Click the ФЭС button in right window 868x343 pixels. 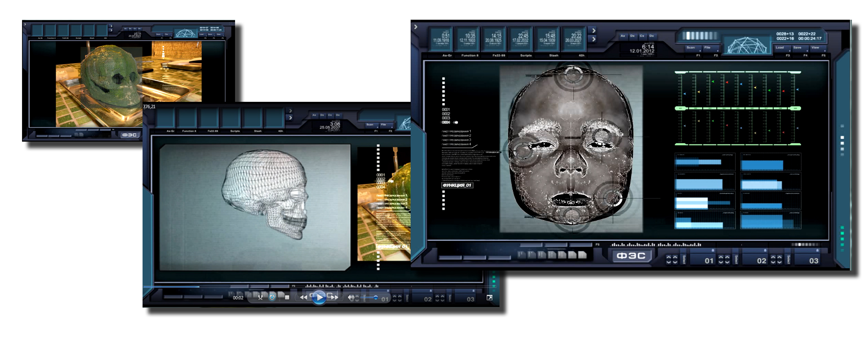(x=631, y=256)
